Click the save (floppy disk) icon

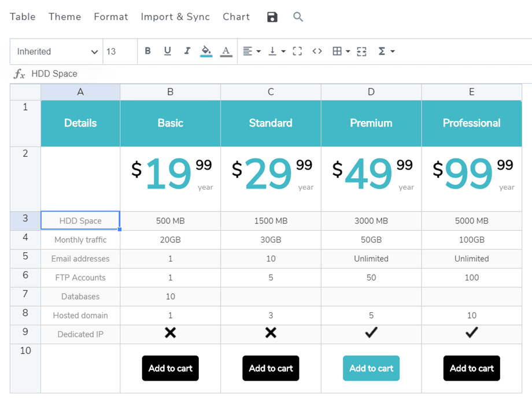272,17
